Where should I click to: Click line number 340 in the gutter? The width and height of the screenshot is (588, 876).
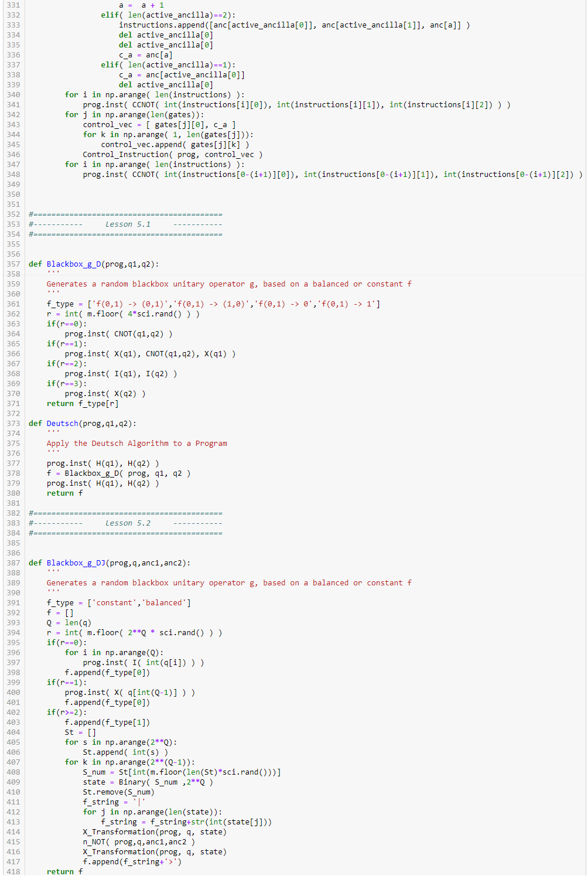coord(13,95)
